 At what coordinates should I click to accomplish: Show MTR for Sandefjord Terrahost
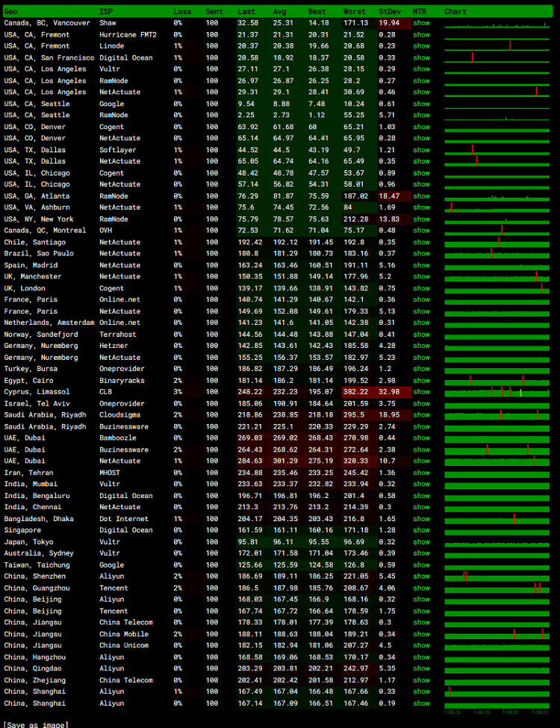tap(421, 335)
